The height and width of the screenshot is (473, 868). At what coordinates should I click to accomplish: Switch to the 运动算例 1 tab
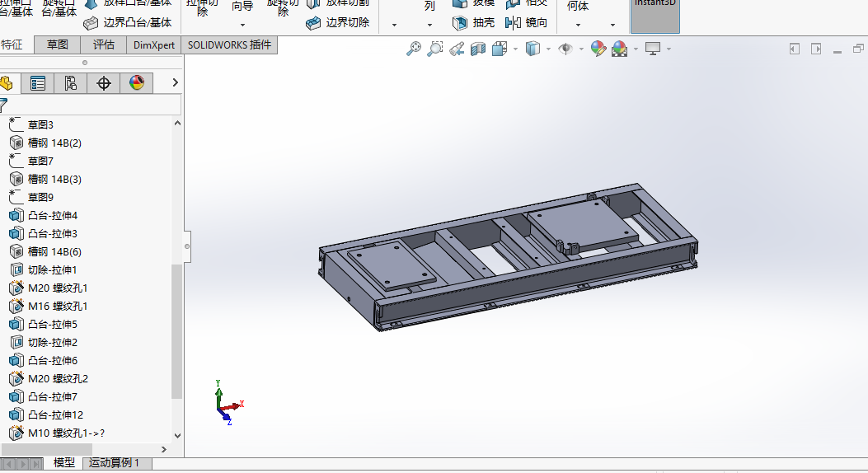point(114,464)
